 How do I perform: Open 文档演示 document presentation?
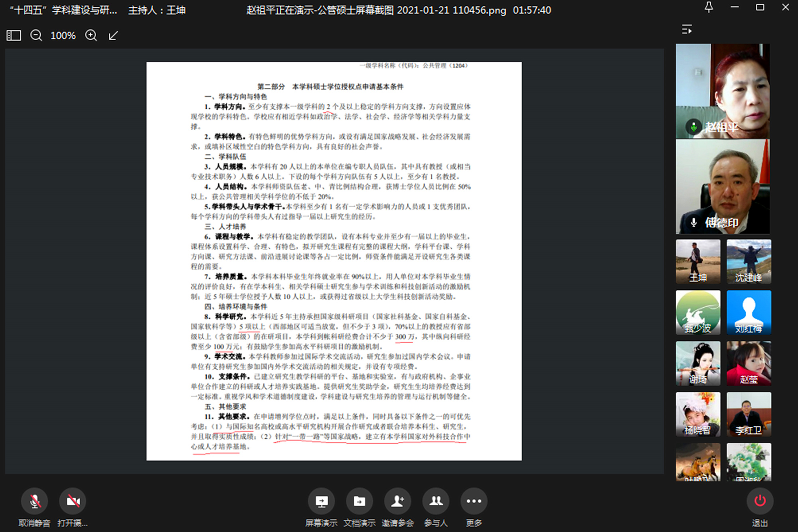point(359,501)
